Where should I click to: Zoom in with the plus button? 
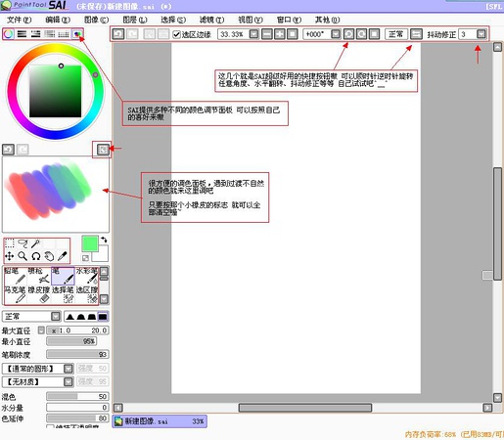coord(280,34)
